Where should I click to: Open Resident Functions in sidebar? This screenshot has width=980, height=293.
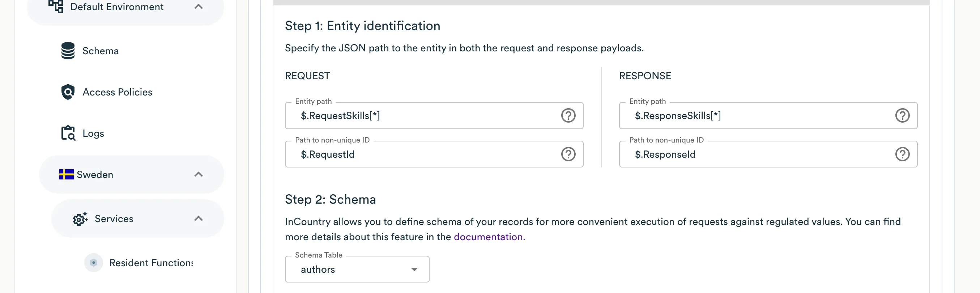pyautogui.click(x=151, y=263)
